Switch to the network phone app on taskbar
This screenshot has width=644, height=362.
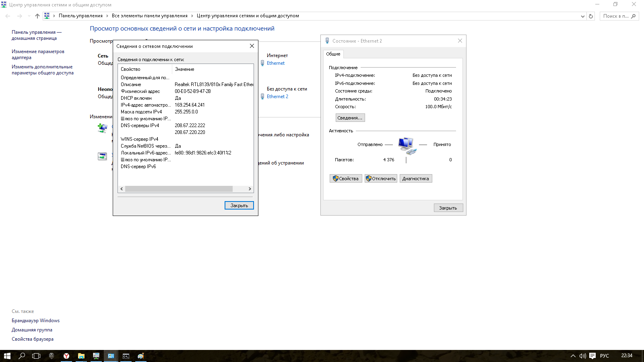[96, 356]
